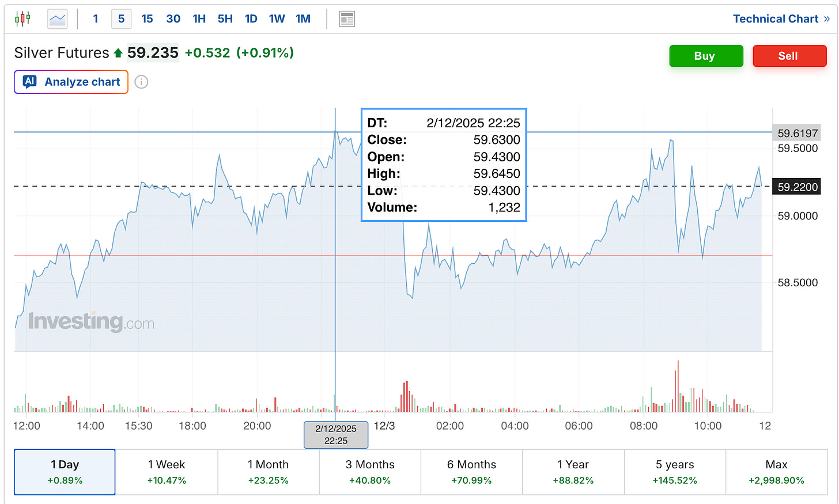Switch to the 1 Week range tab
The width and height of the screenshot is (839, 504).
167,472
